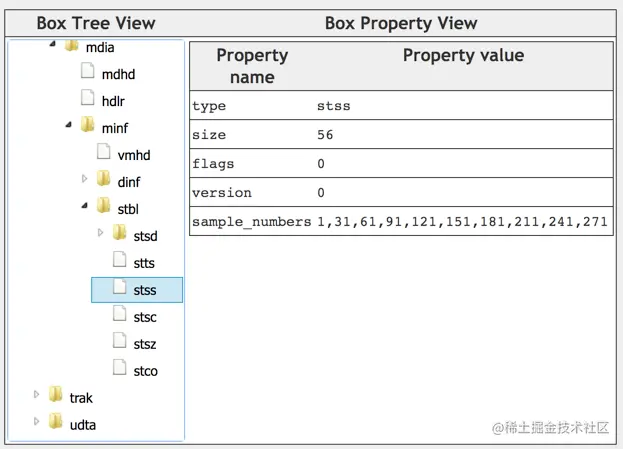Click the minf folder icon
Image resolution: width=623 pixels, height=449 pixels.
87,125
